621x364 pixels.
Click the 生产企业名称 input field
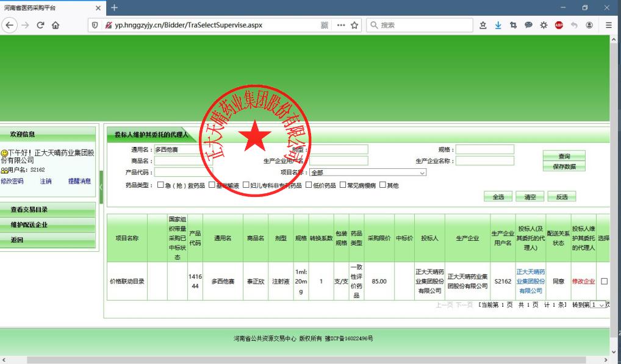click(485, 160)
